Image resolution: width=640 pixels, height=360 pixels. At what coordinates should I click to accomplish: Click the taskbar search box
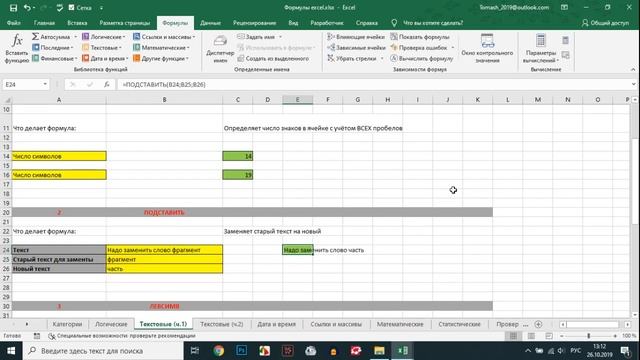pyautogui.click(x=103, y=351)
